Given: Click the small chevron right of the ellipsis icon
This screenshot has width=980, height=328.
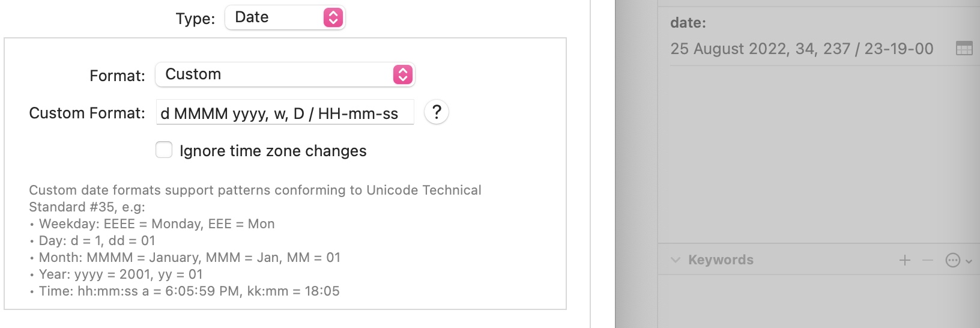Looking at the screenshot, I should [969, 261].
